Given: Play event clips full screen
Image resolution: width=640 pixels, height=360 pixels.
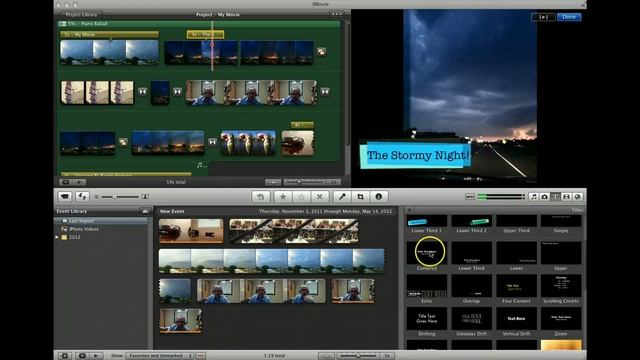Looking at the screenshot, I should pos(82,356).
